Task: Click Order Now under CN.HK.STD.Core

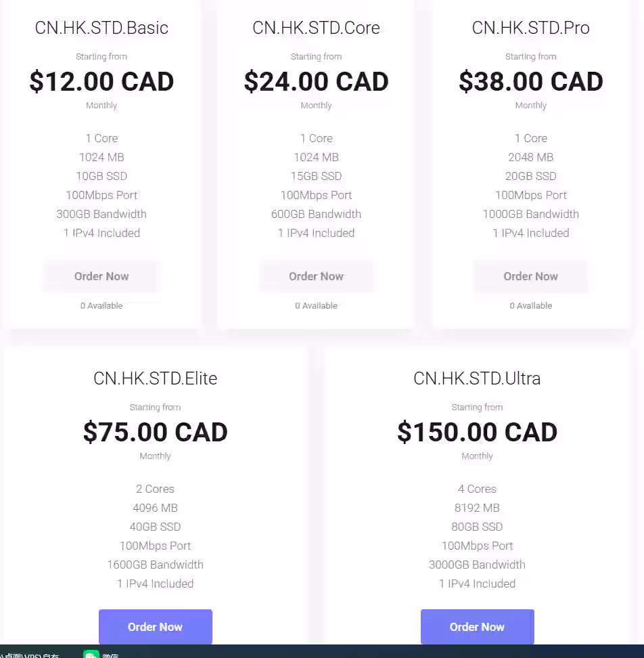Action: point(316,276)
